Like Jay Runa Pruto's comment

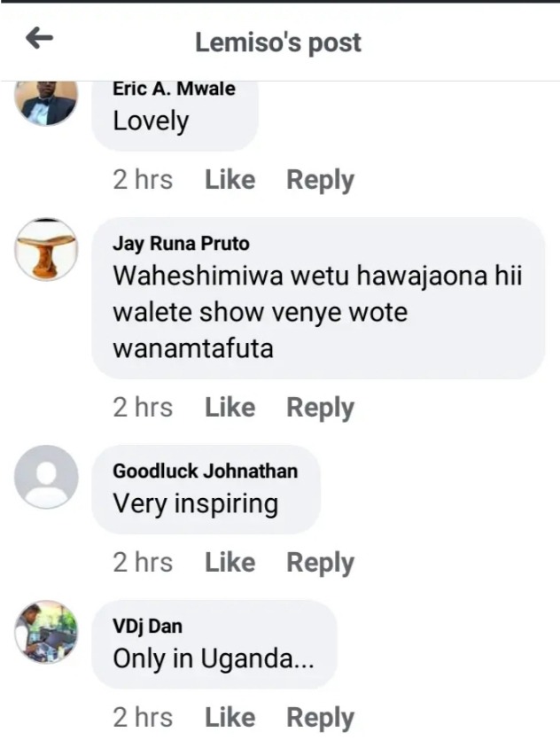pyautogui.click(x=229, y=408)
